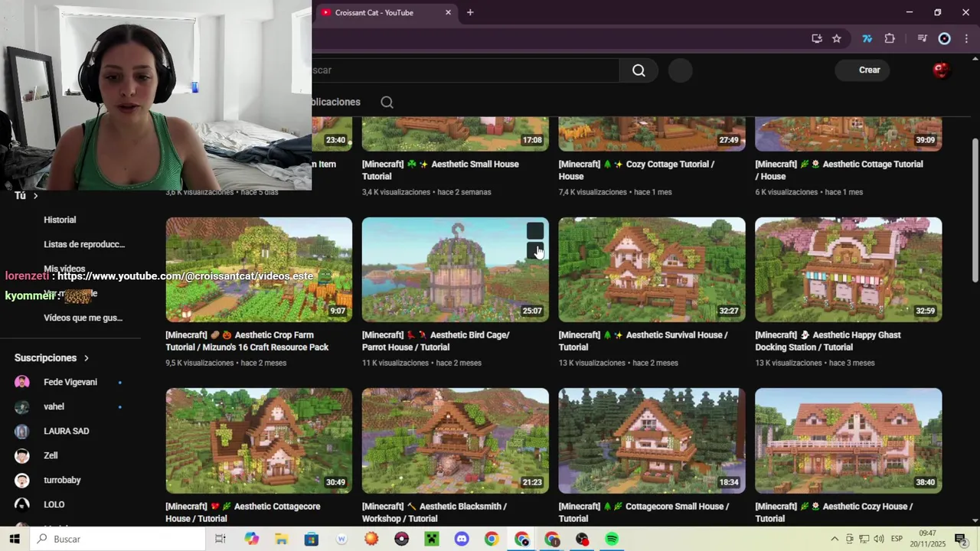Play the 18:34 small house thumbnail

click(x=652, y=441)
